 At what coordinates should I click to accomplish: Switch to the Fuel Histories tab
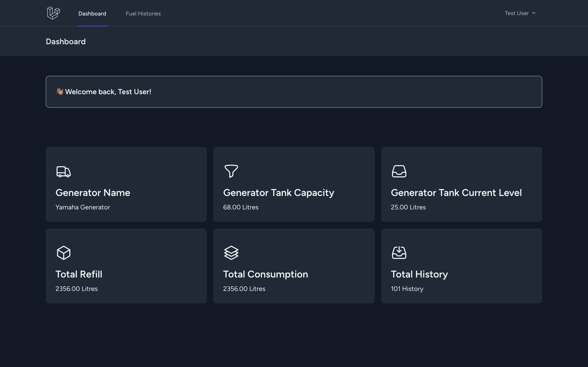(143, 14)
